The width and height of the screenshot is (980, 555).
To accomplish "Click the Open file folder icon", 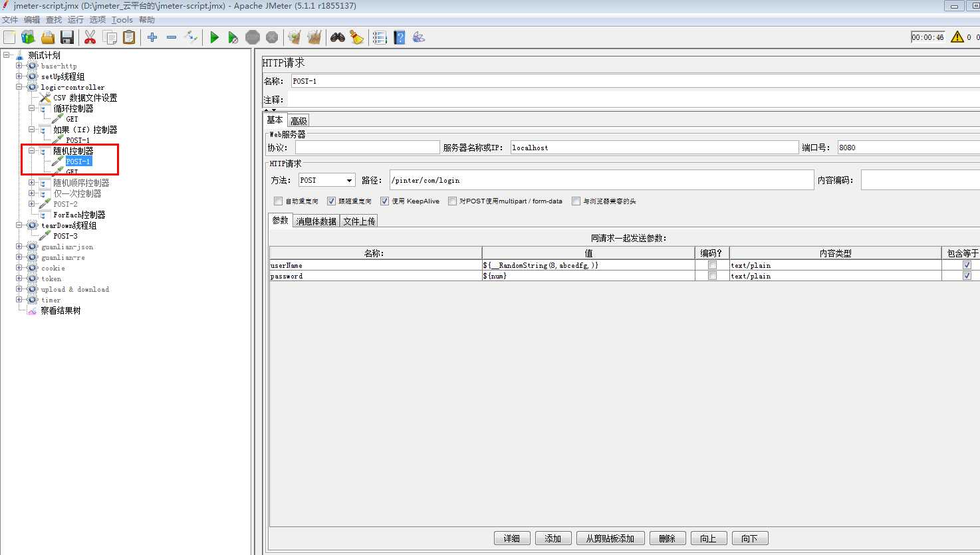I will click(x=48, y=37).
